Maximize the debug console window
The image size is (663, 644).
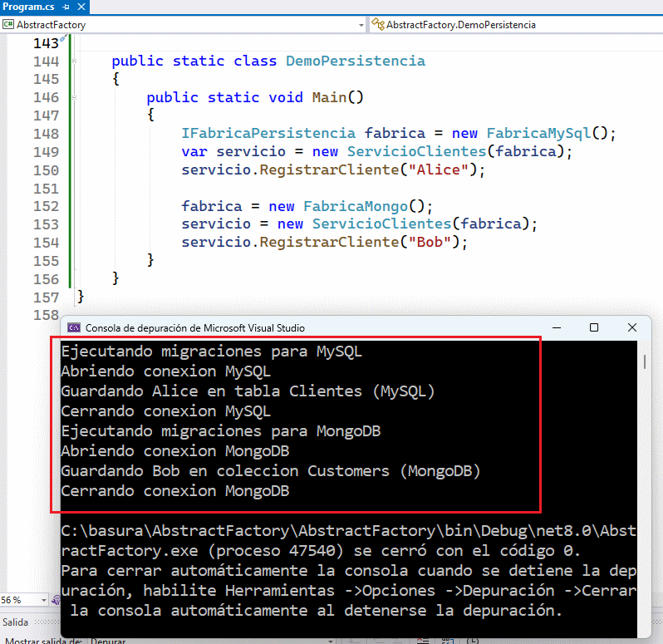tap(594, 328)
